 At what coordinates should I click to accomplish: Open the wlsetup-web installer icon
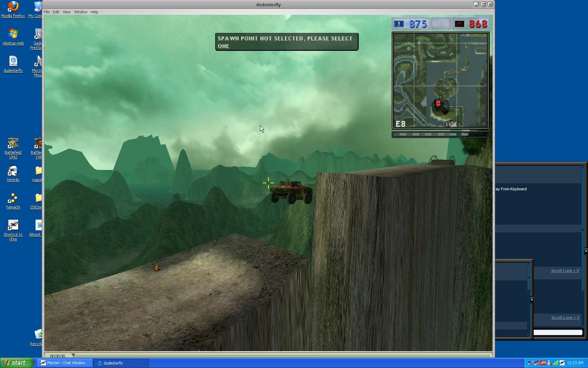(x=13, y=37)
